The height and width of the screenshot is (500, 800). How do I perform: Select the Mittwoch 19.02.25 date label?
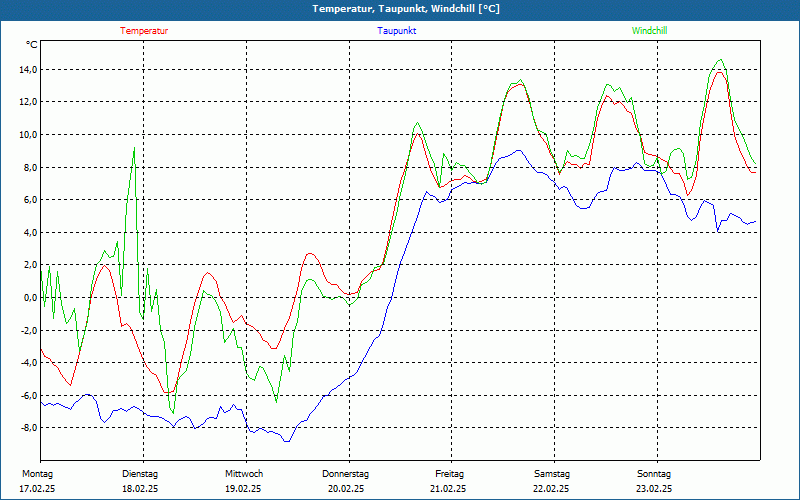243,481
